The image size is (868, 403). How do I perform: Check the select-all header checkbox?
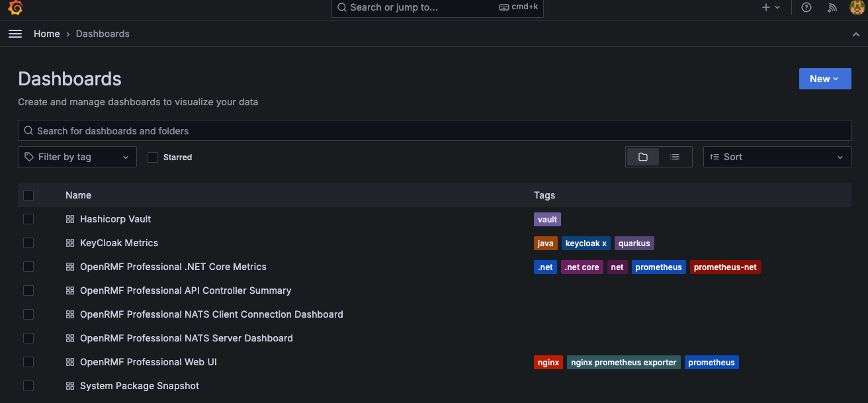(x=28, y=195)
